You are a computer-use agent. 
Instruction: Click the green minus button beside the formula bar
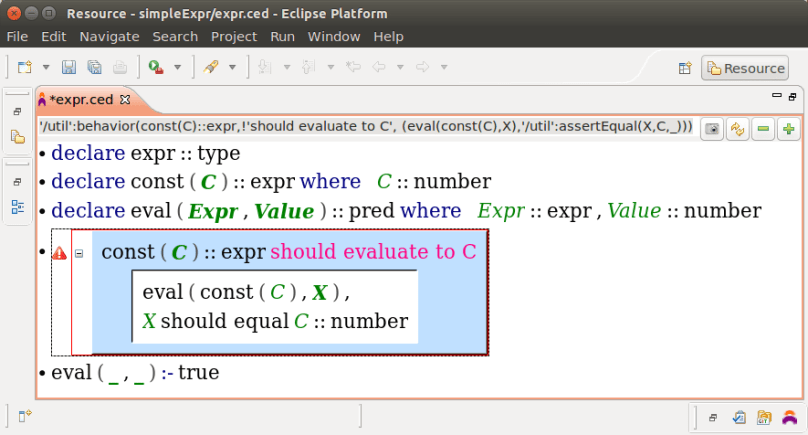(x=763, y=129)
